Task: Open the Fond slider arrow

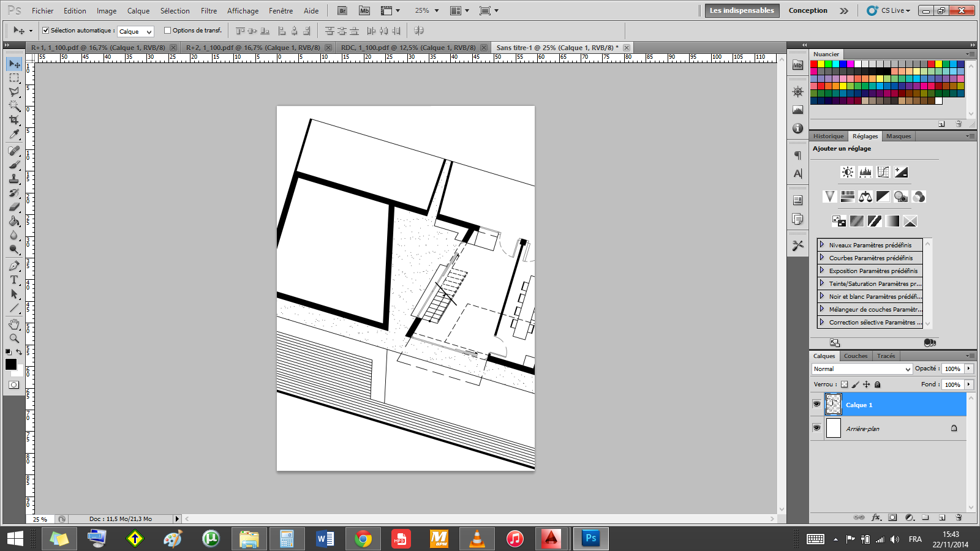Action: coord(969,384)
